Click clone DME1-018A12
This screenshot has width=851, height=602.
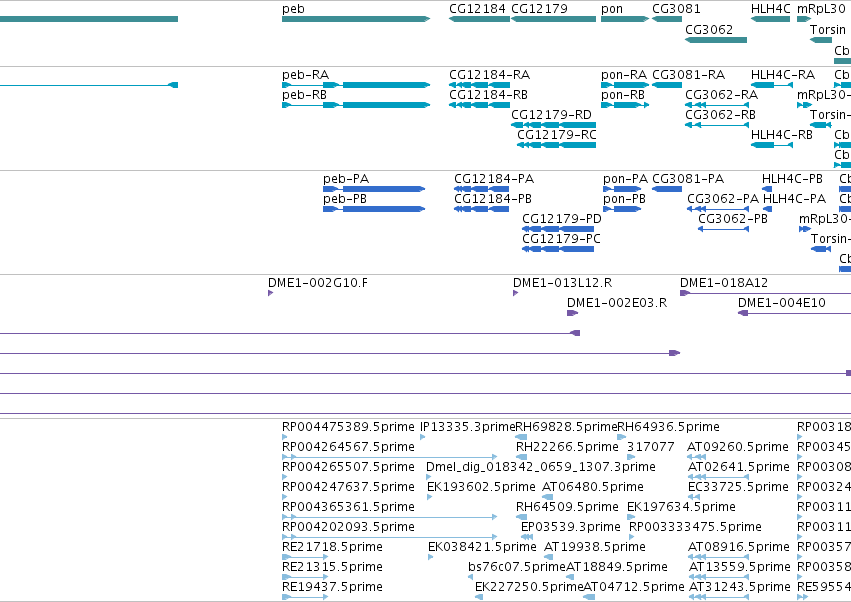(765, 293)
